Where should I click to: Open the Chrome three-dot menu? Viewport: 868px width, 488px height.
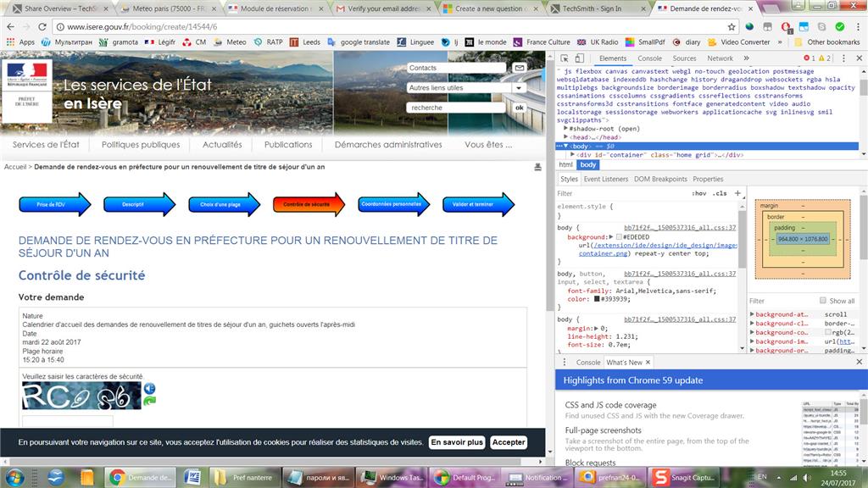(x=858, y=26)
